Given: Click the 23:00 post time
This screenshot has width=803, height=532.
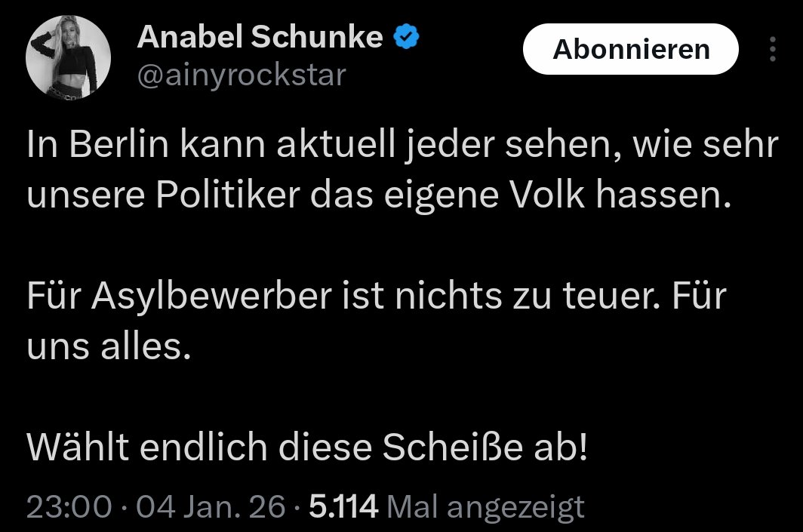Looking at the screenshot, I should [69, 506].
